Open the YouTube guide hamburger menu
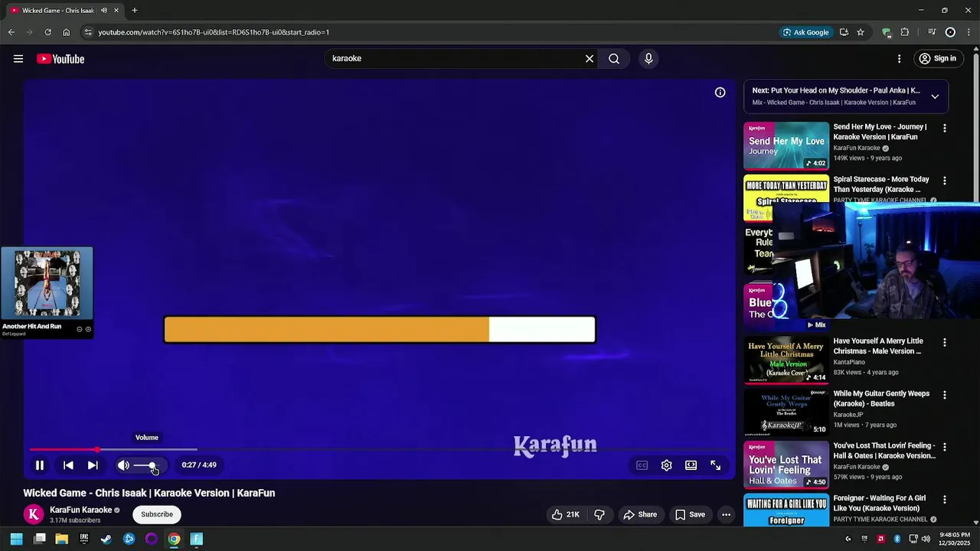This screenshot has height=551, width=980. click(18, 59)
